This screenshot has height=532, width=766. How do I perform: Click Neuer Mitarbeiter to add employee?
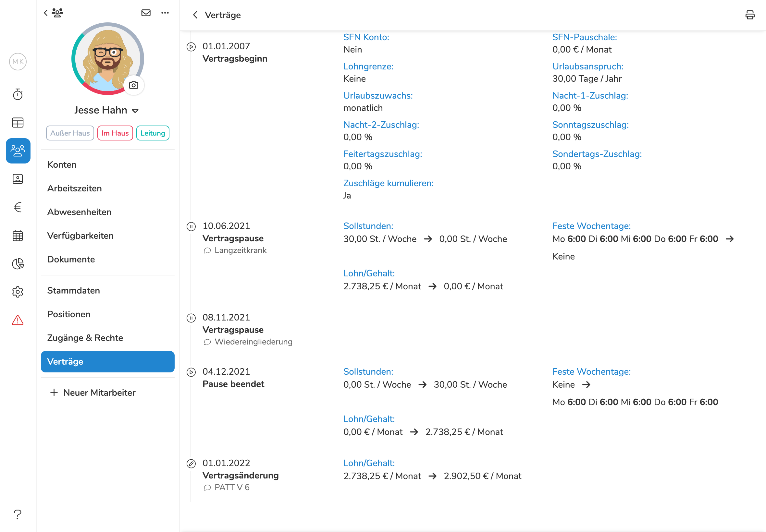(x=93, y=393)
